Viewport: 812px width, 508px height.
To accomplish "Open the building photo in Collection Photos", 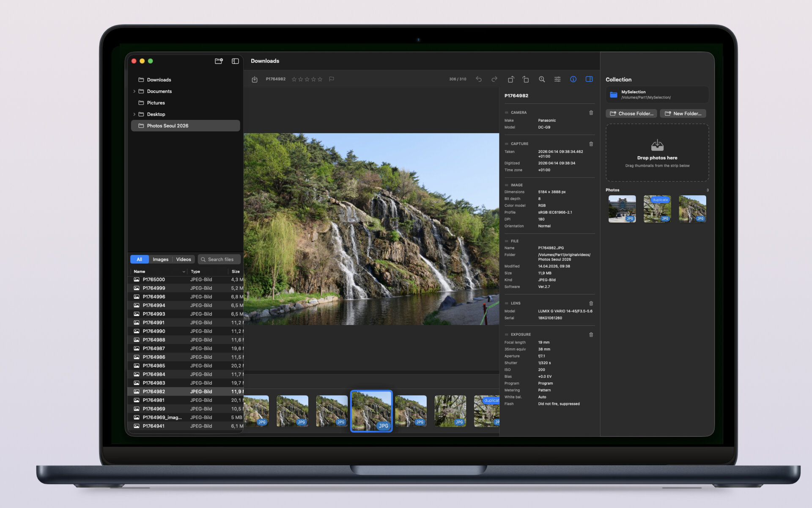I will coord(622,209).
